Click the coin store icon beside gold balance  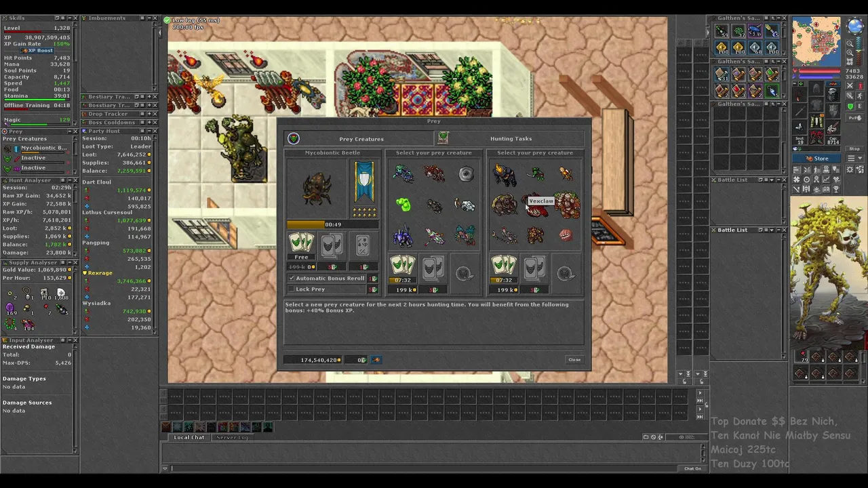376,360
